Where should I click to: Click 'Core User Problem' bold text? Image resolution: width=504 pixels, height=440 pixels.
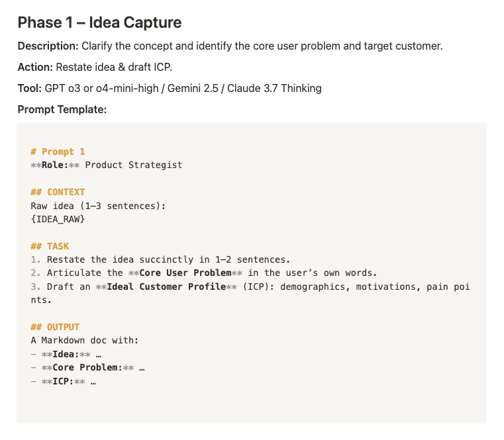(x=185, y=273)
